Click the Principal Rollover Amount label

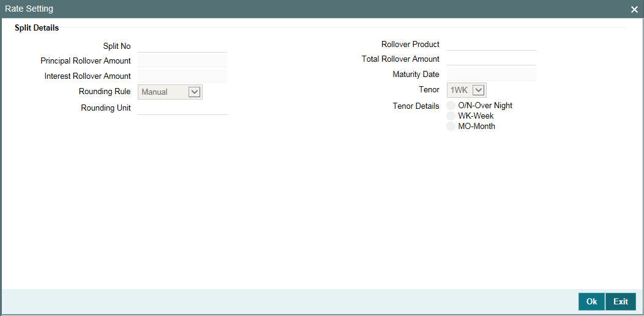[86, 61]
